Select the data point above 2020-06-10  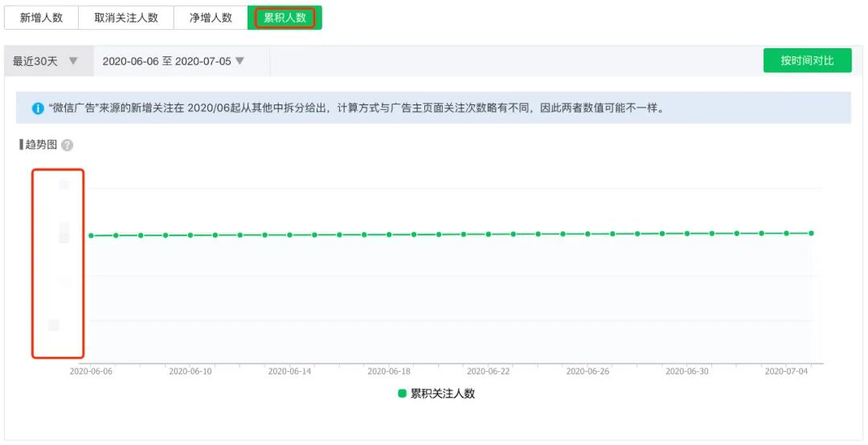tap(190, 235)
